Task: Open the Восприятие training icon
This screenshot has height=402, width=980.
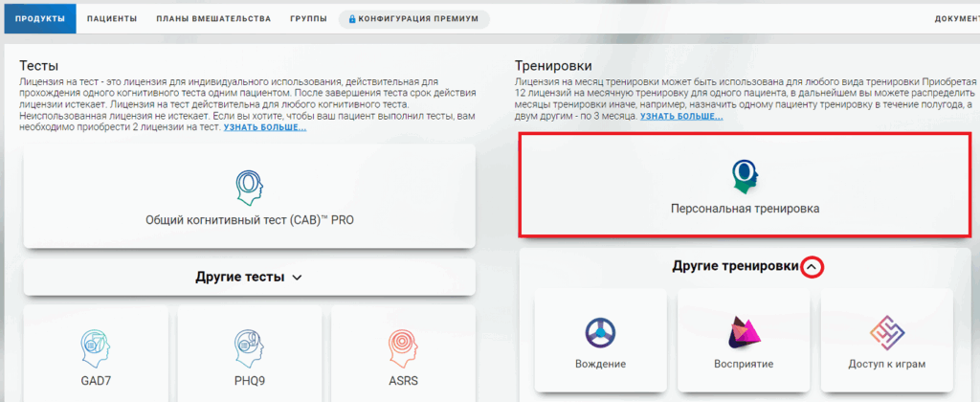Action: coord(744,332)
